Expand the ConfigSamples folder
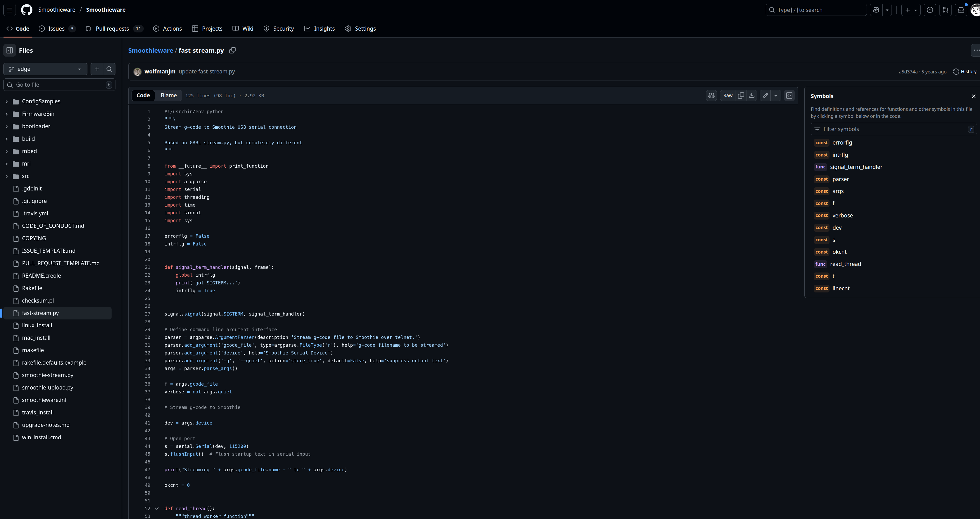The width and height of the screenshot is (980, 519). pyautogui.click(x=6, y=101)
